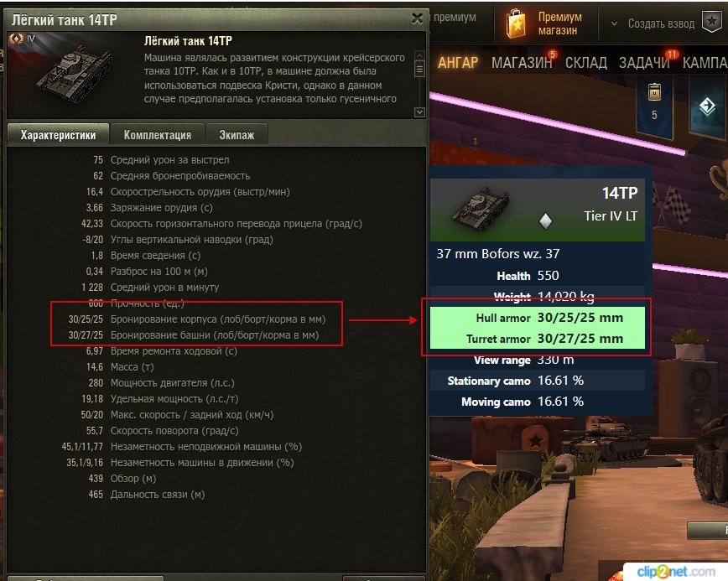The image size is (728, 581).
Task: Click the description scroll down arrow
Action: pyautogui.click(x=419, y=112)
